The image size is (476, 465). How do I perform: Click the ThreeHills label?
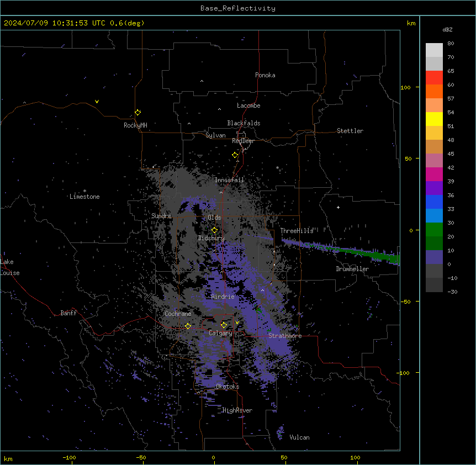click(297, 231)
